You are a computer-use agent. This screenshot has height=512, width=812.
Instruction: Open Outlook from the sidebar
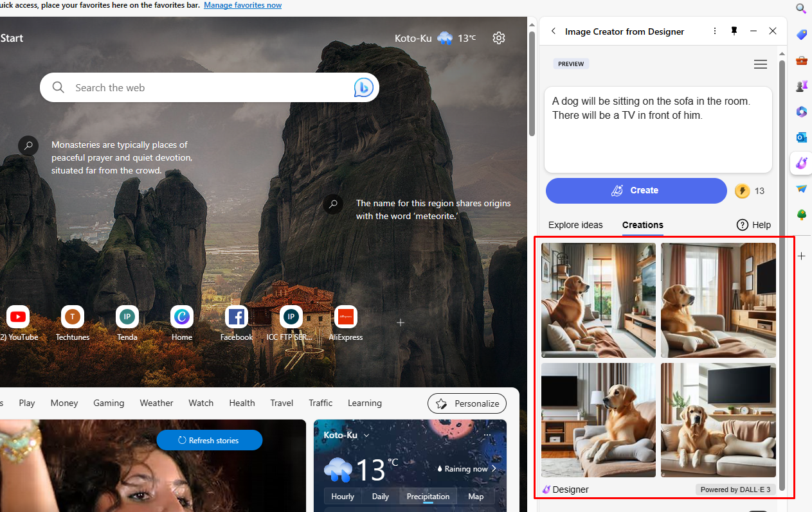click(801, 137)
